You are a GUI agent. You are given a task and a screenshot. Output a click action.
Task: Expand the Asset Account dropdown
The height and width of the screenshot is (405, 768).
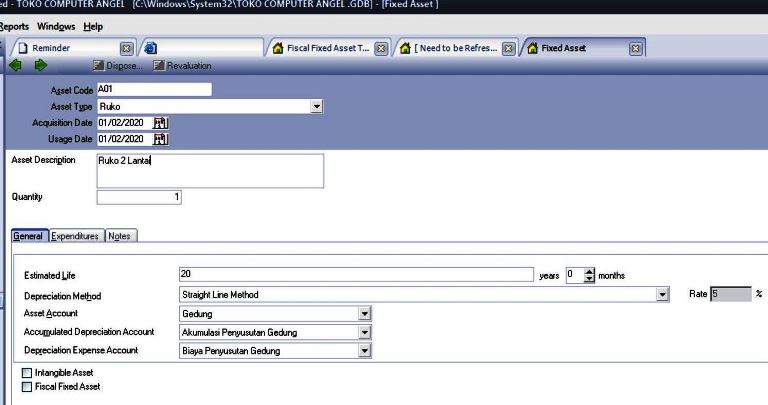[365, 314]
